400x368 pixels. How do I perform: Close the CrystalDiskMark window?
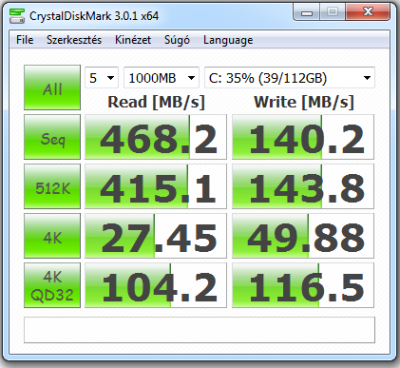tap(367, 12)
